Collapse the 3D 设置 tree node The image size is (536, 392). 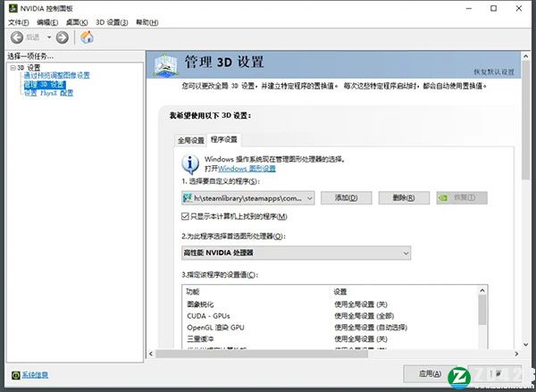pyautogui.click(x=13, y=68)
